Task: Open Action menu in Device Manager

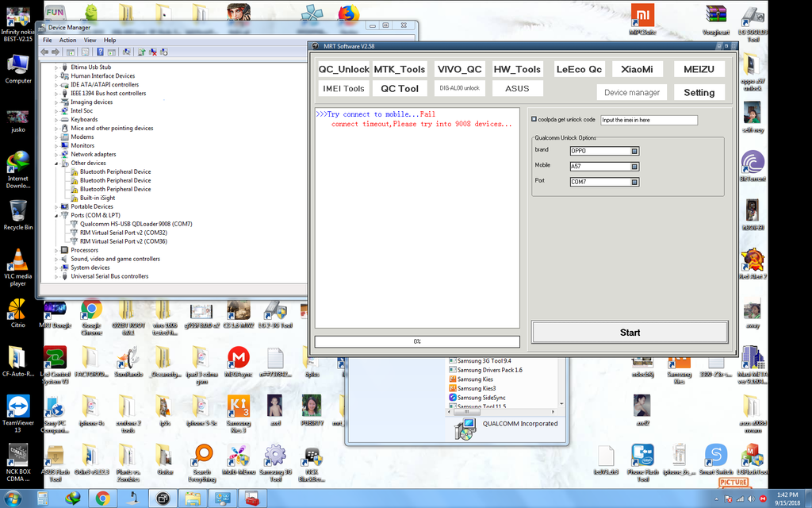Action: pyautogui.click(x=68, y=40)
